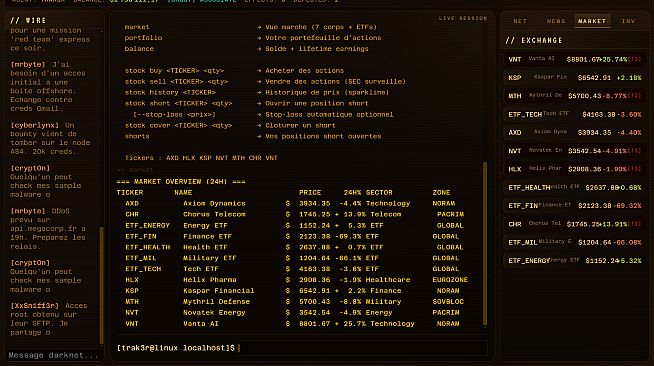The image size is (654, 366).
Task: Choose the ETF_ENERGY exchange entry
Action: coord(574,261)
